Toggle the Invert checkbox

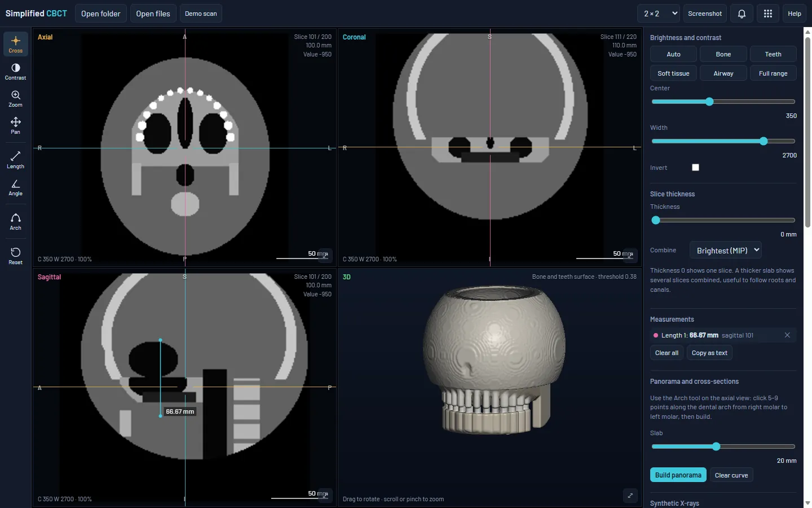[695, 167]
